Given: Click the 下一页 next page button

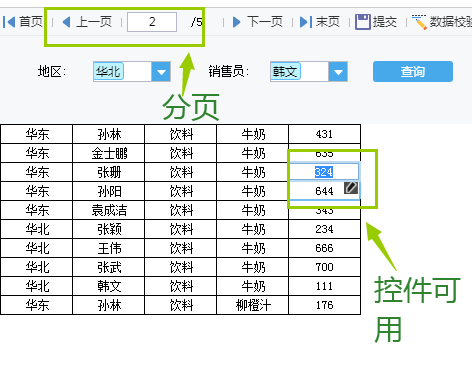Looking at the screenshot, I should tap(257, 22).
